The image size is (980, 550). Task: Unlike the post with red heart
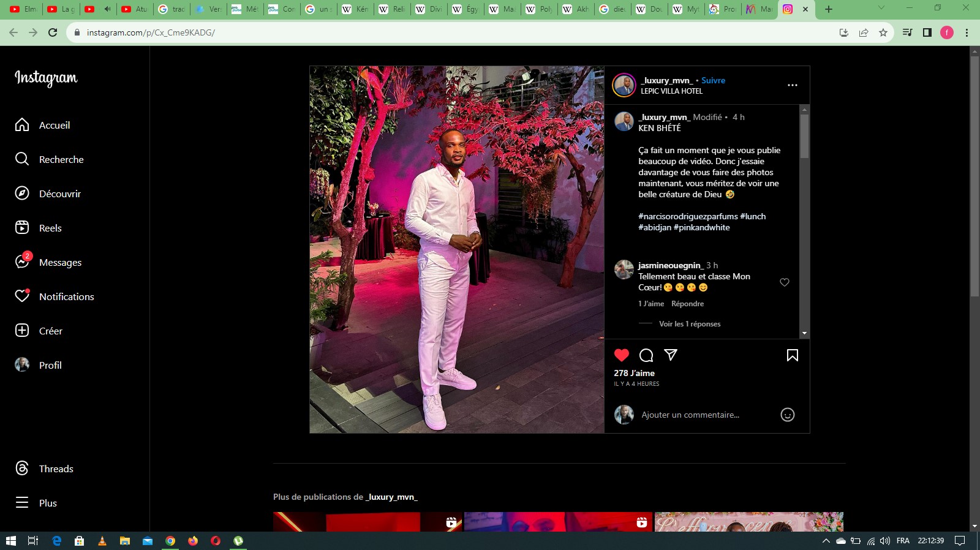click(x=622, y=355)
